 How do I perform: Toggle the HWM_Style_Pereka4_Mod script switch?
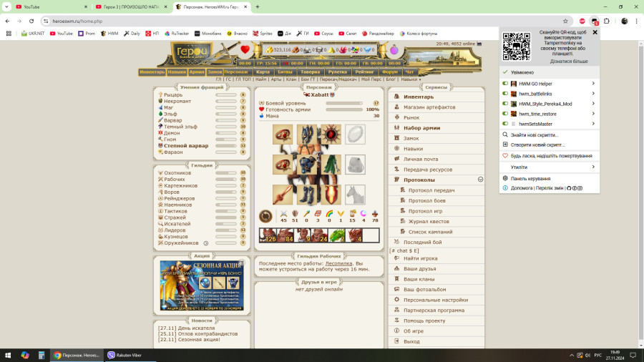tap(505, 104)
